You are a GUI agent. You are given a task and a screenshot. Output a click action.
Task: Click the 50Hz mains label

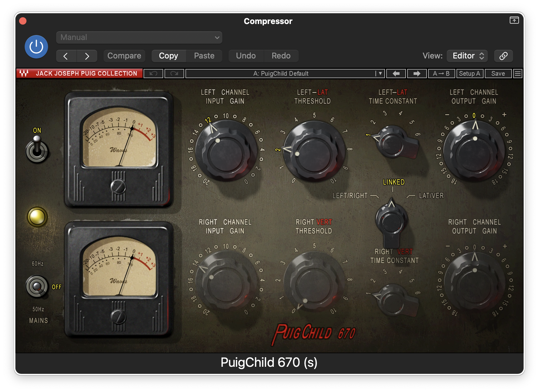(x=38, y=309)
